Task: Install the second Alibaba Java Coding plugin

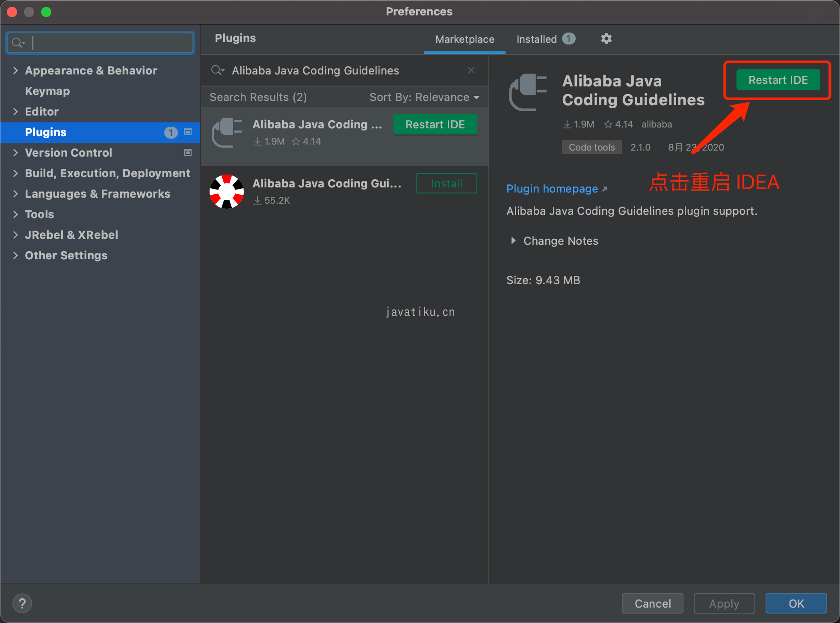Action: click(x=447, y=183)
